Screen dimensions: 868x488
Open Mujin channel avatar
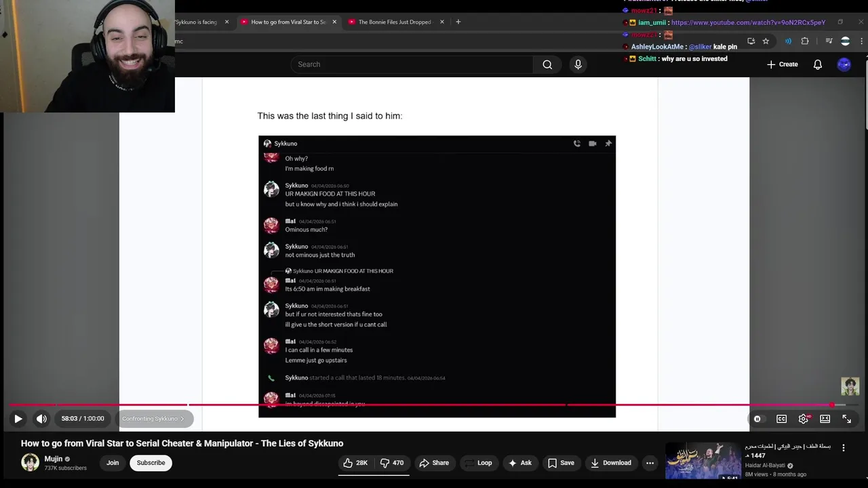point(30,463)
